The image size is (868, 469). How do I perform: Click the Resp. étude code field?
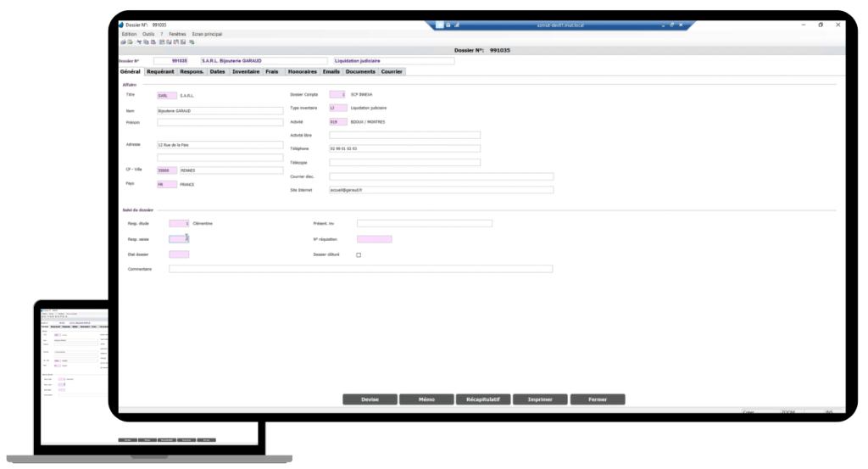tap(179, 223)
